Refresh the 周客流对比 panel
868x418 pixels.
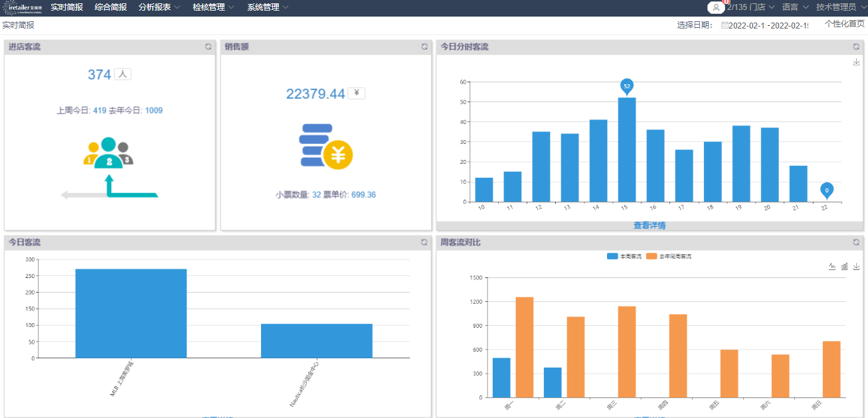856,243
